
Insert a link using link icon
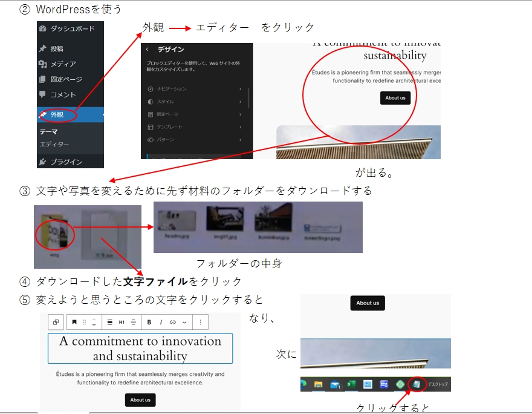173,322
